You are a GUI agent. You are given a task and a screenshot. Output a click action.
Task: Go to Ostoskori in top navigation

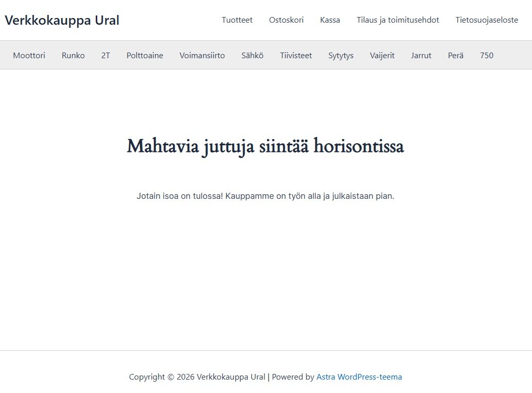point(286,20)
